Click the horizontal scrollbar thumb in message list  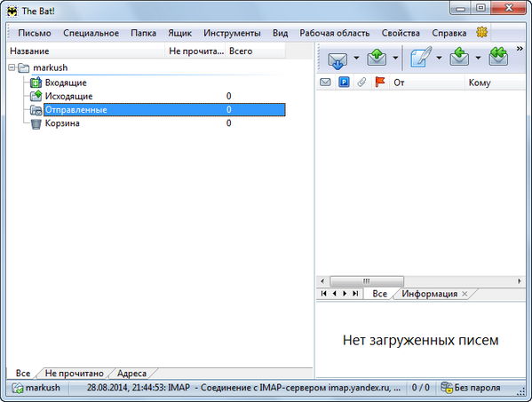[367, 281]
